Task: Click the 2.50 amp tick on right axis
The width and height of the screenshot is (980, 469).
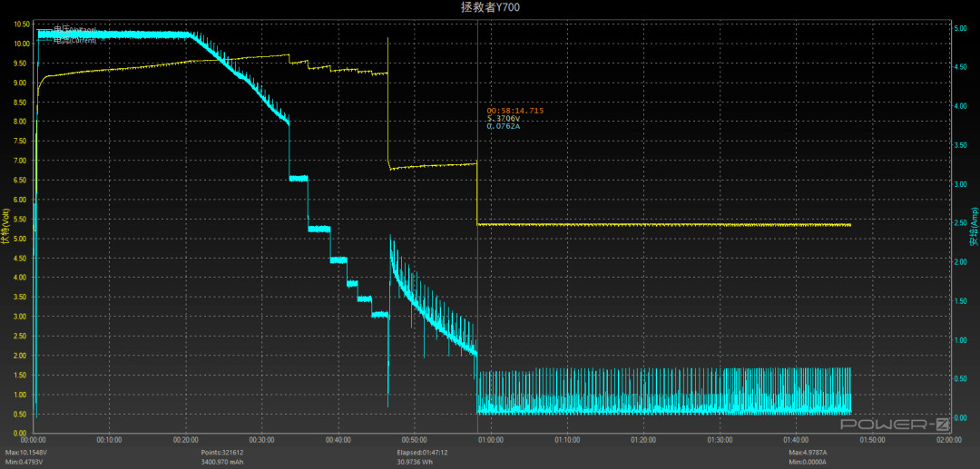Action: [960, 223]
